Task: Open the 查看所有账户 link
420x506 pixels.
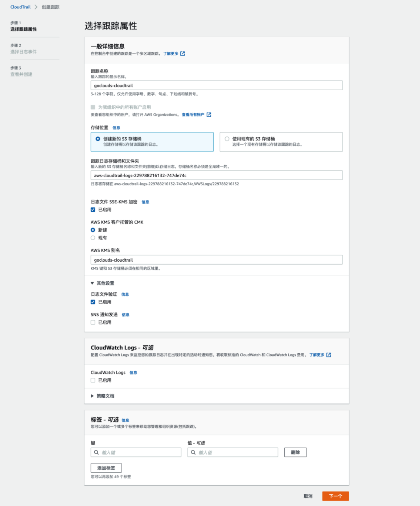Action: coord(193,115)
